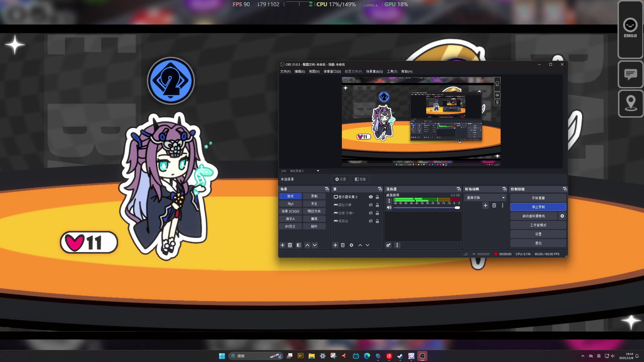Viewport: 644px width, 362px height.
Task: Add a transition with plus icon
Action: (486, 205)
